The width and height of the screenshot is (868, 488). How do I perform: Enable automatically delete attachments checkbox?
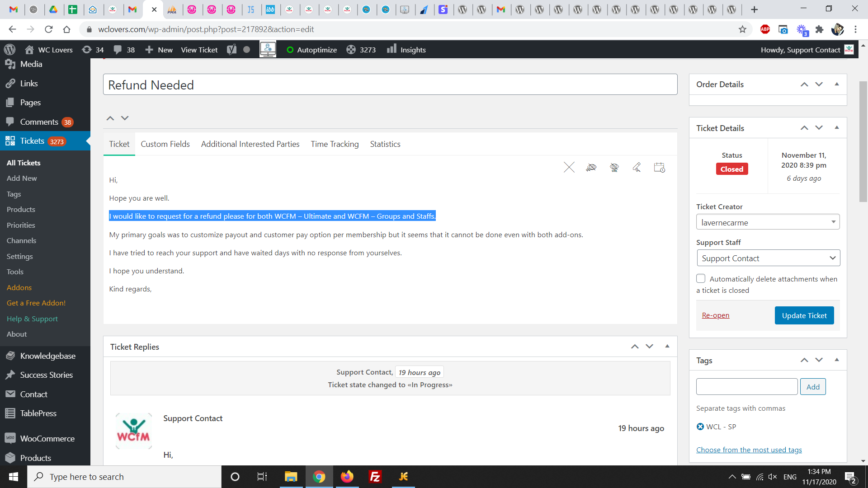(701, 279)
